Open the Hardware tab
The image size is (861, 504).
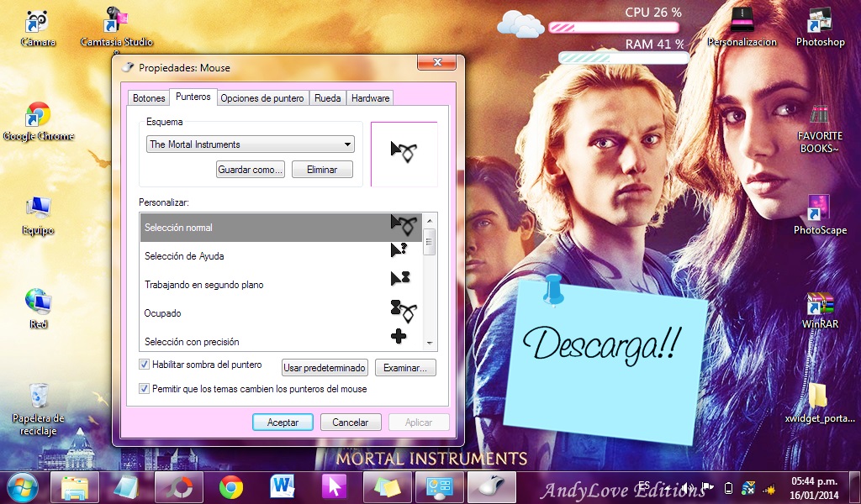pos(371,98)
